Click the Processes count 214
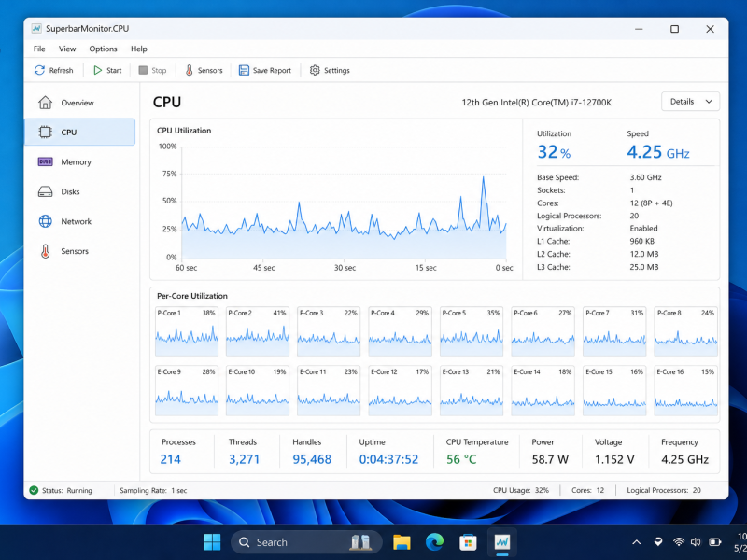This screenshot has width=747, height=560. coord(171,459)
